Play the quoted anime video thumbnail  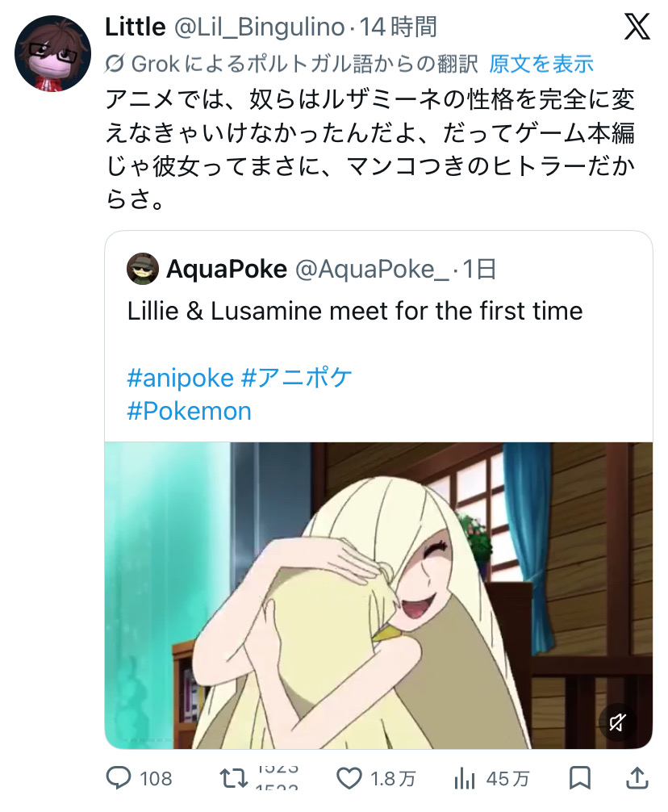378,596
